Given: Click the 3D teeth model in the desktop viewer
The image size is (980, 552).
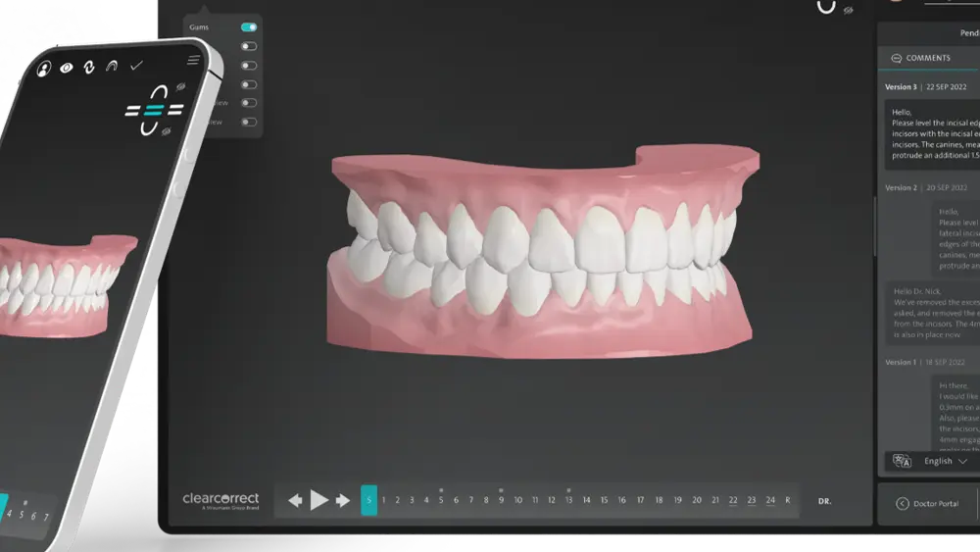Looking at the screenshot, I should [x=541, y=253].
